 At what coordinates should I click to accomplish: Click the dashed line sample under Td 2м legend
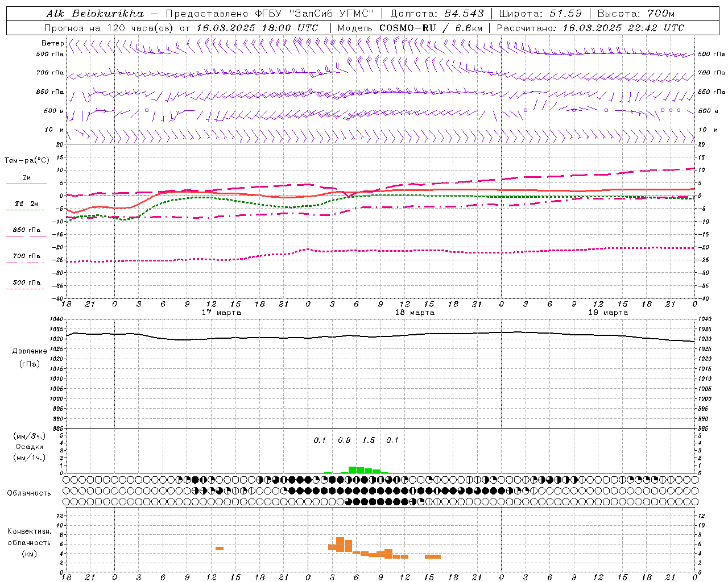pyautogui.click(x=25, y=210)
